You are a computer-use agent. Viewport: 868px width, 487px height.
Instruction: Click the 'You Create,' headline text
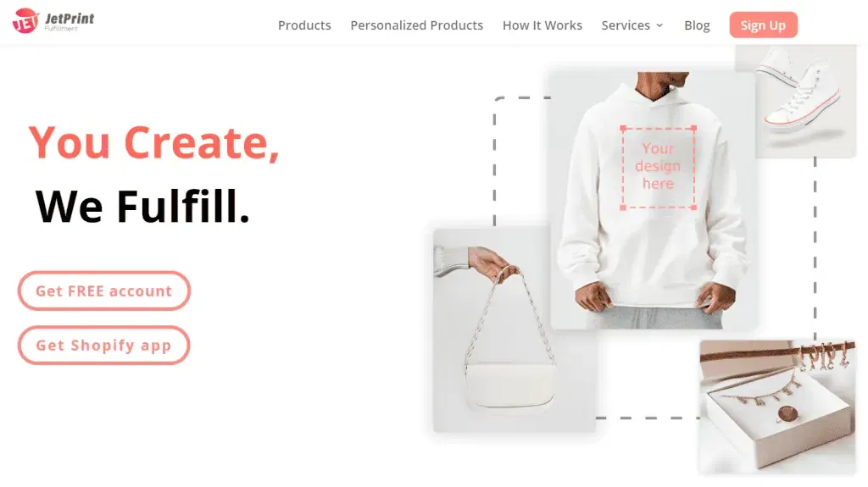[154, 143]
